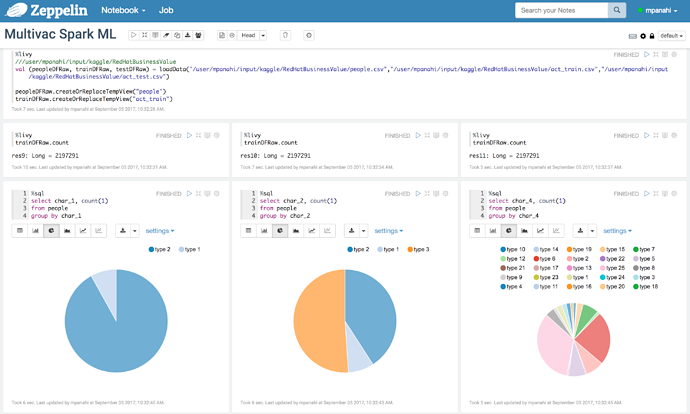
Task: Click the type 21 legend entry
Action: (513, 268)
